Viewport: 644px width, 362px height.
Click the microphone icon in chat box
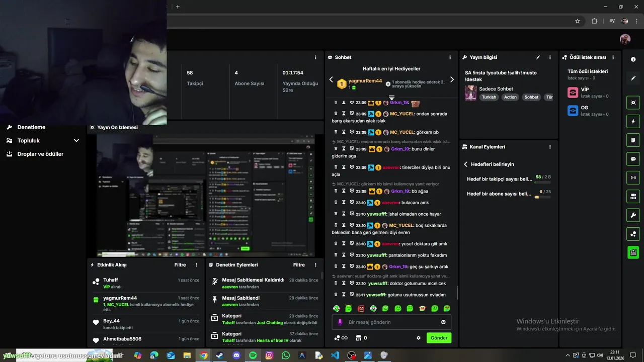tap(340, 322)
